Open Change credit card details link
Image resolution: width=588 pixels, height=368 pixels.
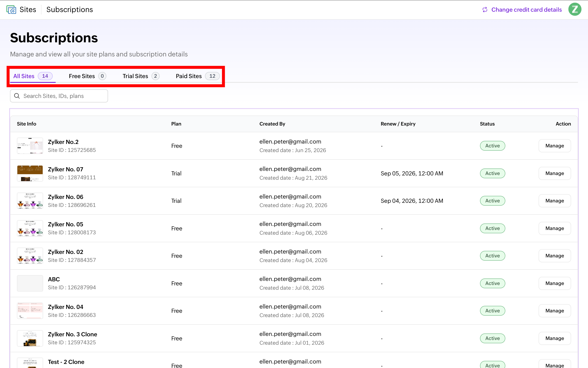pyautogui.click(x=527, y=9)
